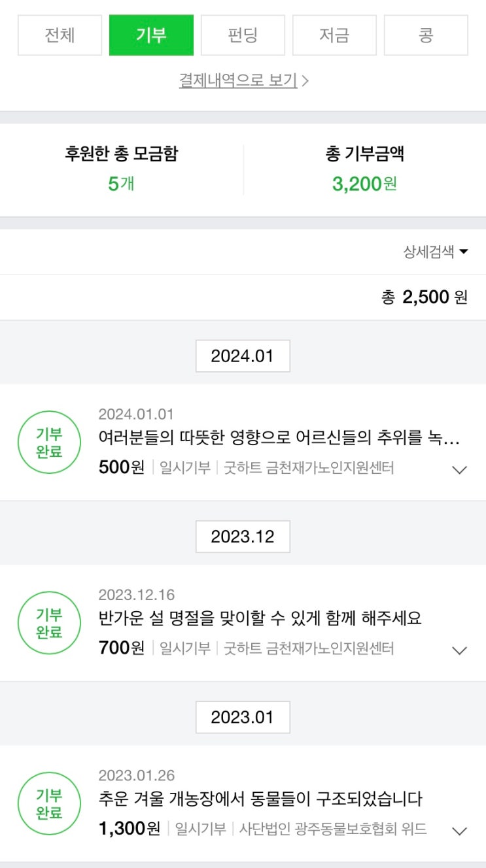Open the 결제내역으로 보기 link
Image resolution: width=486 pixels, height=868 pixels.
point(243,80)
